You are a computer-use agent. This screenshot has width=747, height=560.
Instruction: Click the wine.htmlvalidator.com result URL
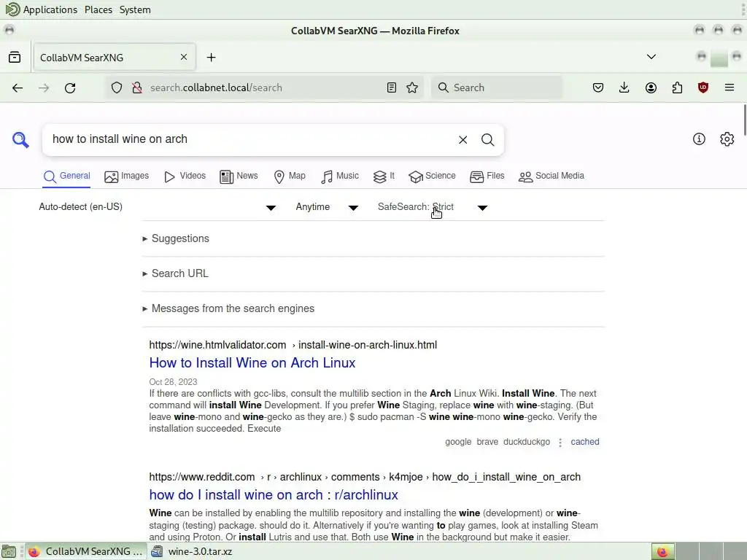[x=293, y=345]
